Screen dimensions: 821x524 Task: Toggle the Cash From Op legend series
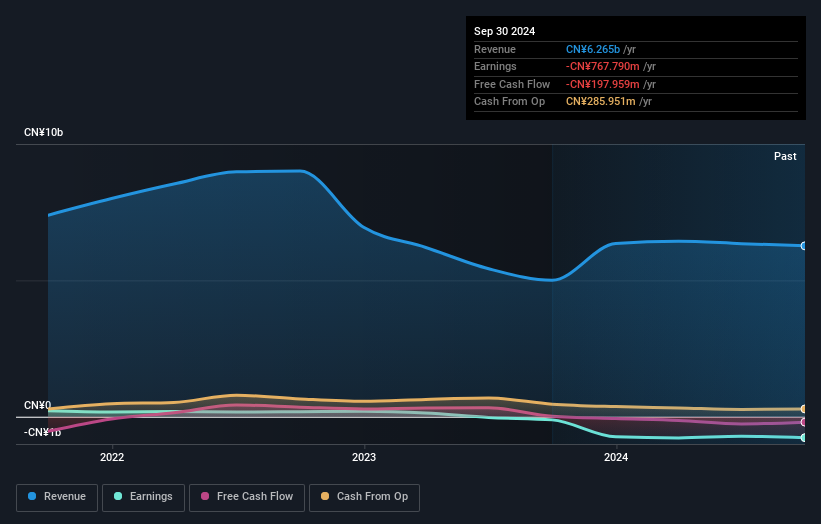point(364,497)
